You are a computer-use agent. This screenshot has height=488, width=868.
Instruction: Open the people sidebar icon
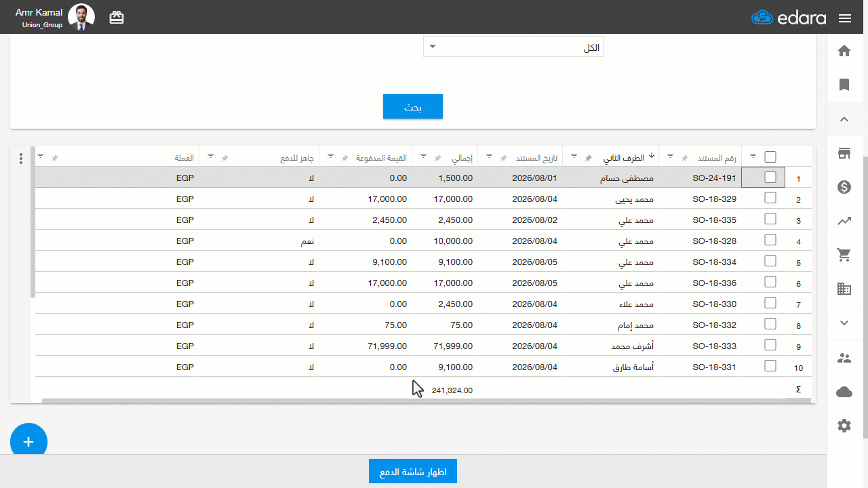point(844,358)
